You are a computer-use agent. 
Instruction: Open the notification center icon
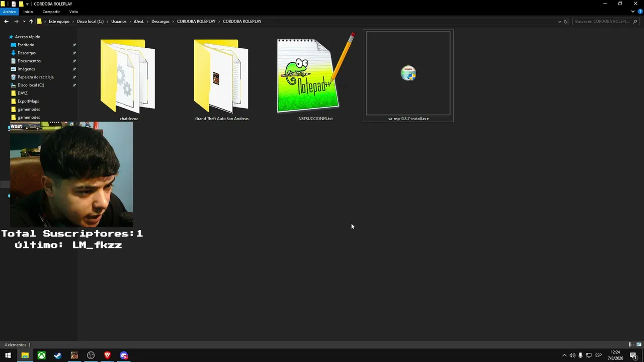click(633, 355)
